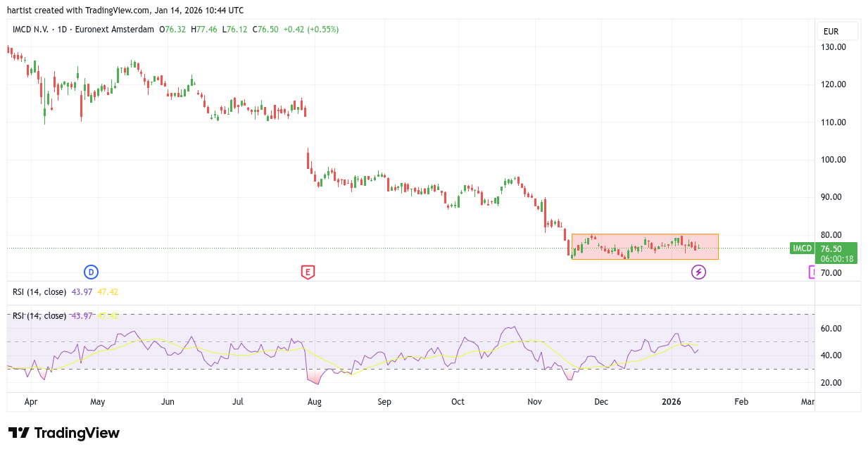Click the Aug label on time axis
The image size is (868, 454).
[x=315, y=402]
